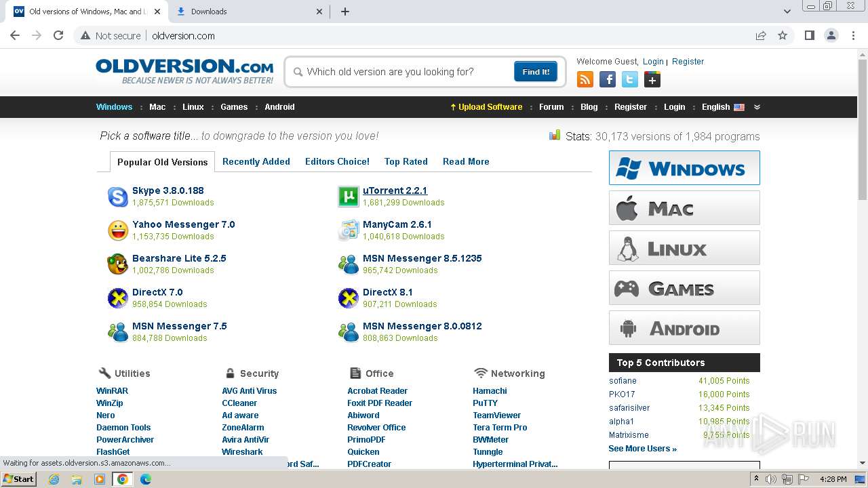The image size is (868, 488).
Task: Click the MSN Messenger 7.5 icon
Action: 118,332
